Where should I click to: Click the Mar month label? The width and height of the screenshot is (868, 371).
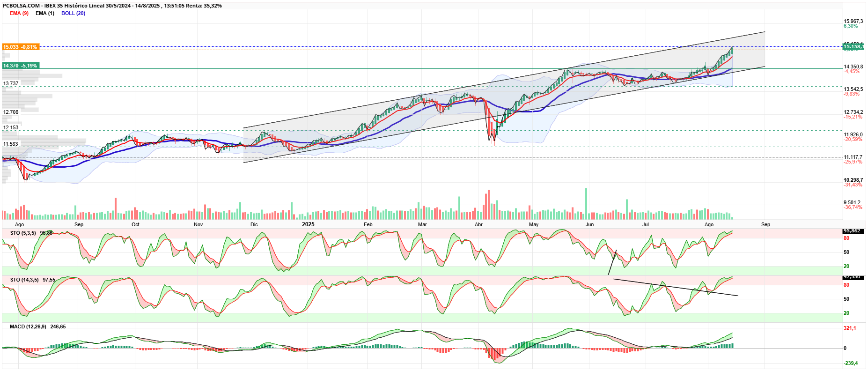[422, 224]
